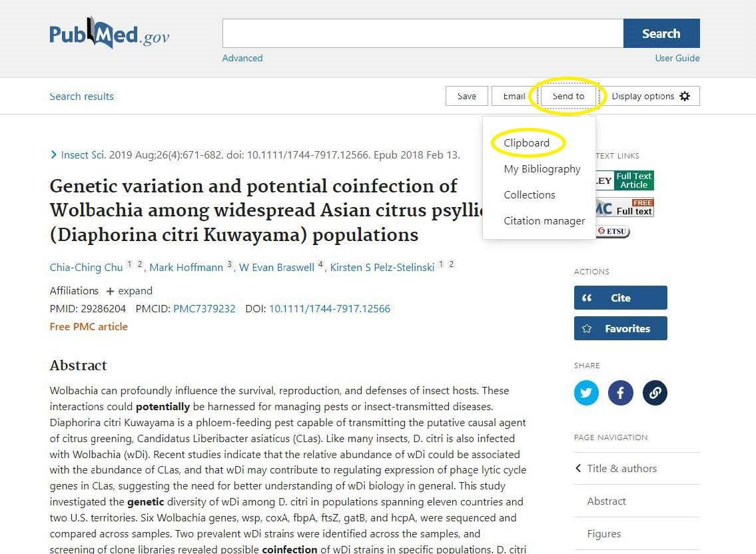Share article on Twitter

point(586,393)
